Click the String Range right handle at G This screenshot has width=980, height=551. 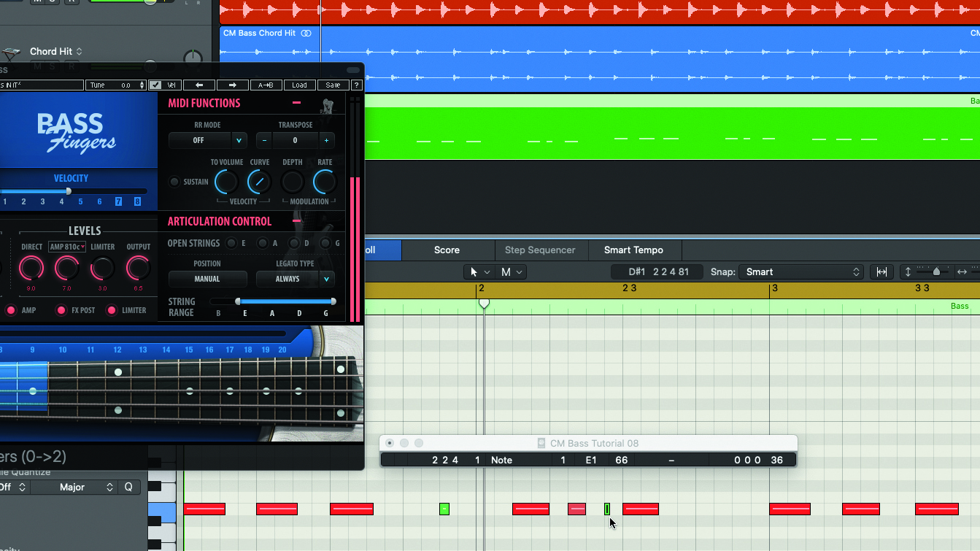(333, 301)
